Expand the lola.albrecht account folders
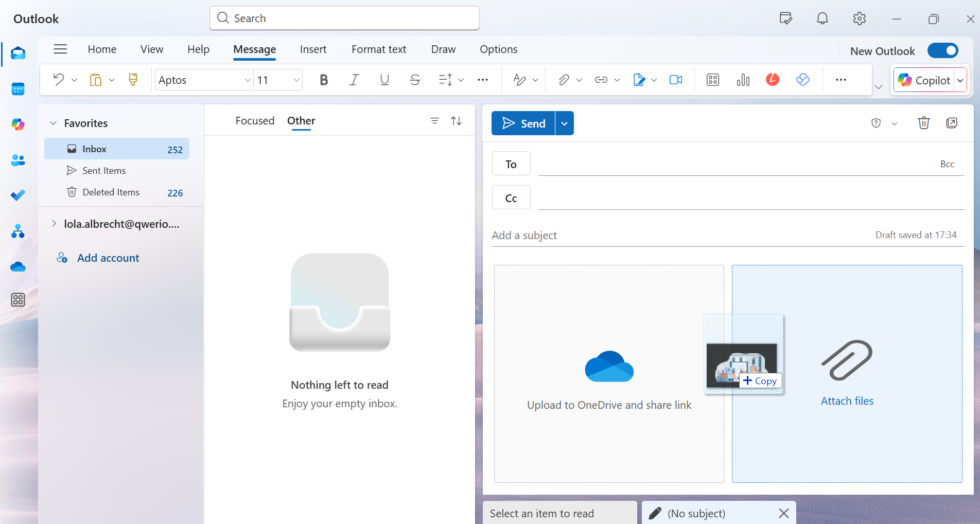980x524 pixels. 54,223
